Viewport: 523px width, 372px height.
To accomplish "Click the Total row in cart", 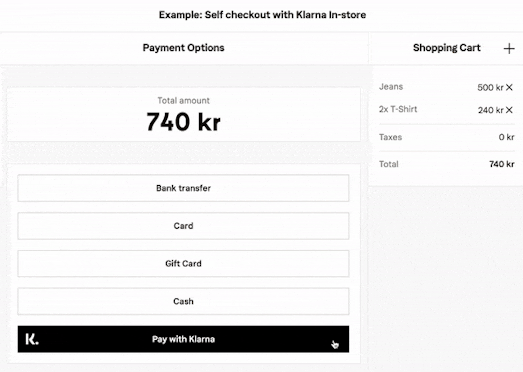I will click(447, 164).
